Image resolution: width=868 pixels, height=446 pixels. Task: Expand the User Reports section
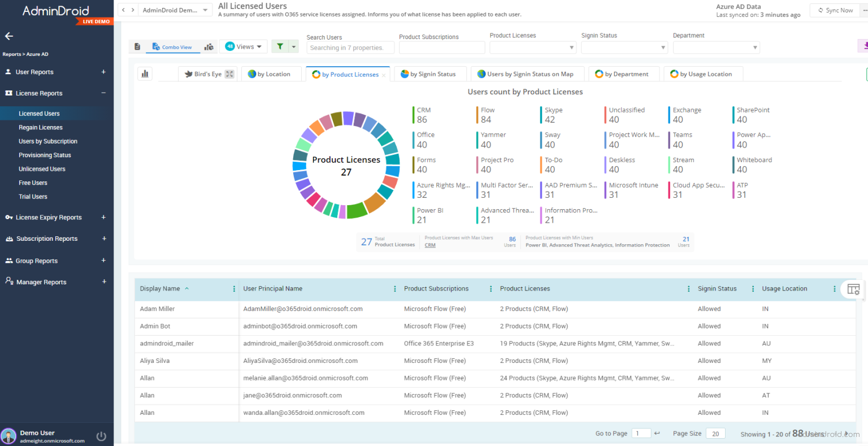tap(103, 72)
